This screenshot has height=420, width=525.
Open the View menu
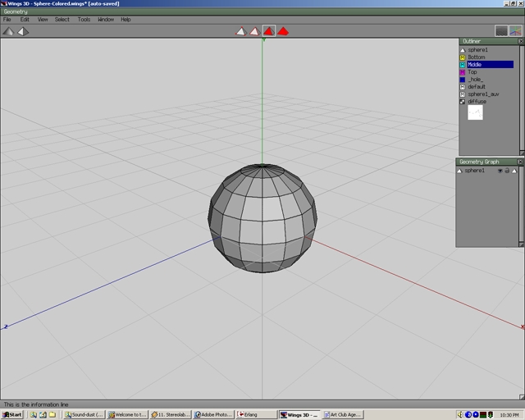coord(43,20)
